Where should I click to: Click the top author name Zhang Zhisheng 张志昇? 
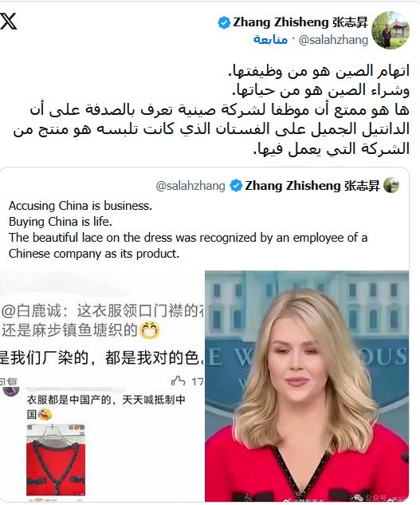[x=300, y=22]
